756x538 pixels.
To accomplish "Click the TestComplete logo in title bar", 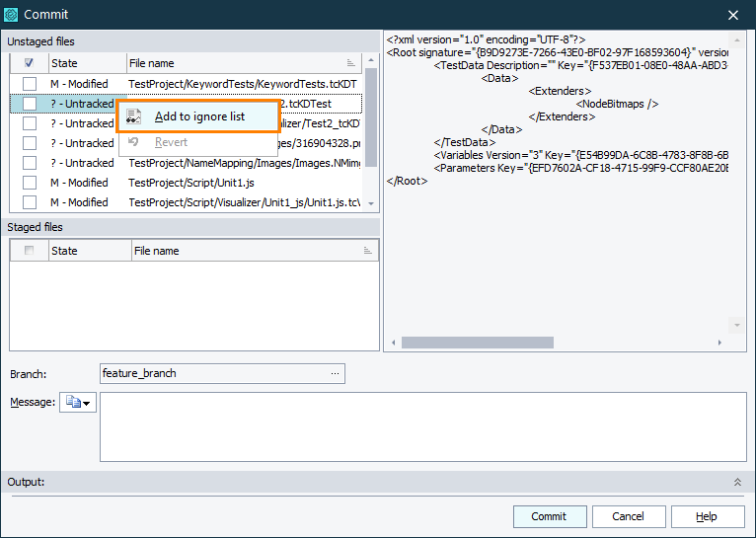I will tap(11, 14).
